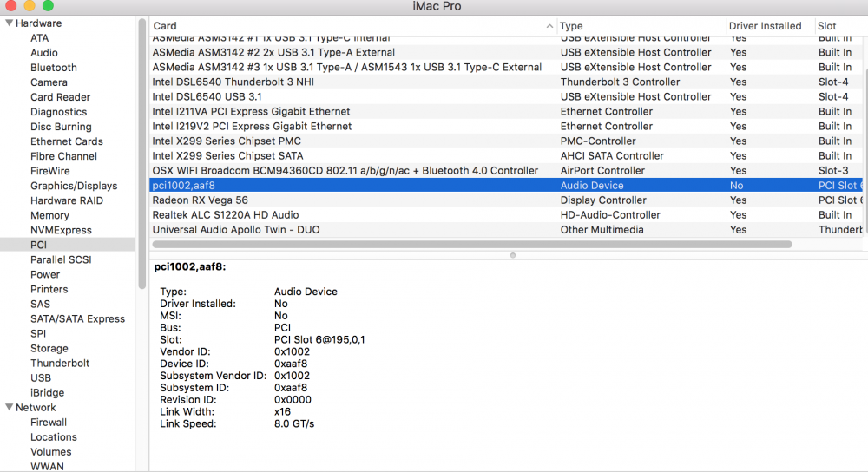Viewport: 868px width, 472px height.
Task: Select USB in the sidebar
Action: tap(41, 378)
